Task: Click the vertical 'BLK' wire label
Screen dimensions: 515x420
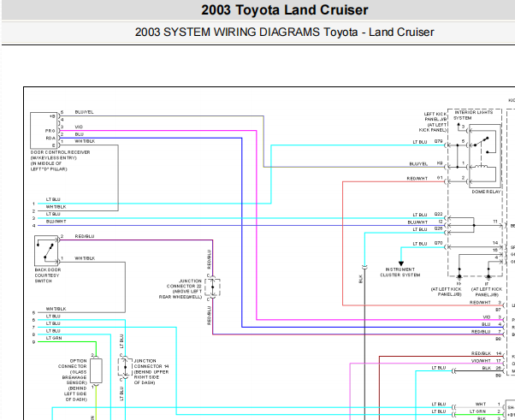Action: [361, 279]
